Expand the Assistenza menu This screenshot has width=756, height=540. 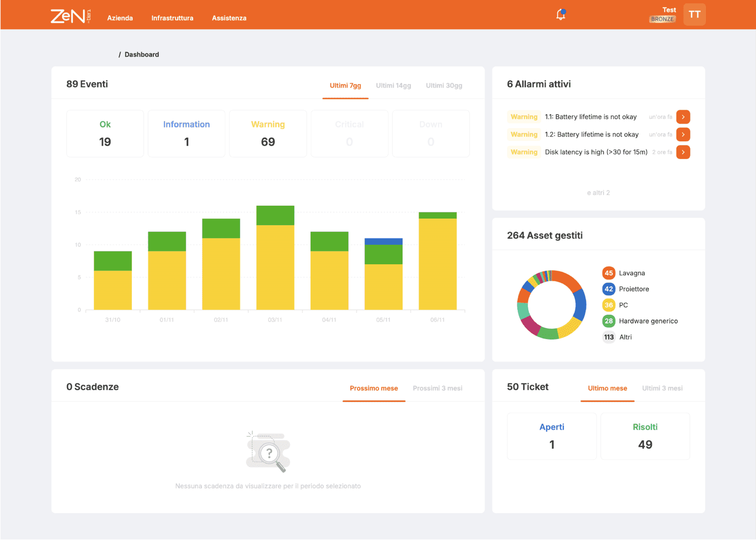pyautogui.click(x=229, y=18)
